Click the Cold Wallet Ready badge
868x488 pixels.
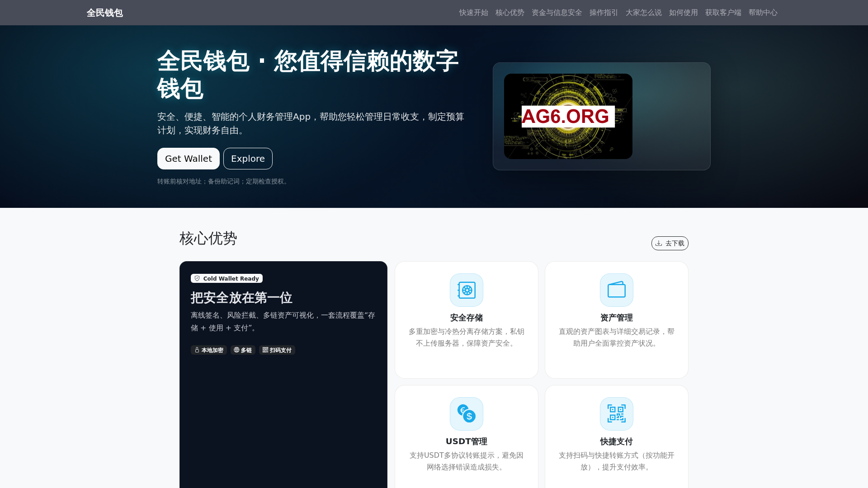(x=226, y=278)
